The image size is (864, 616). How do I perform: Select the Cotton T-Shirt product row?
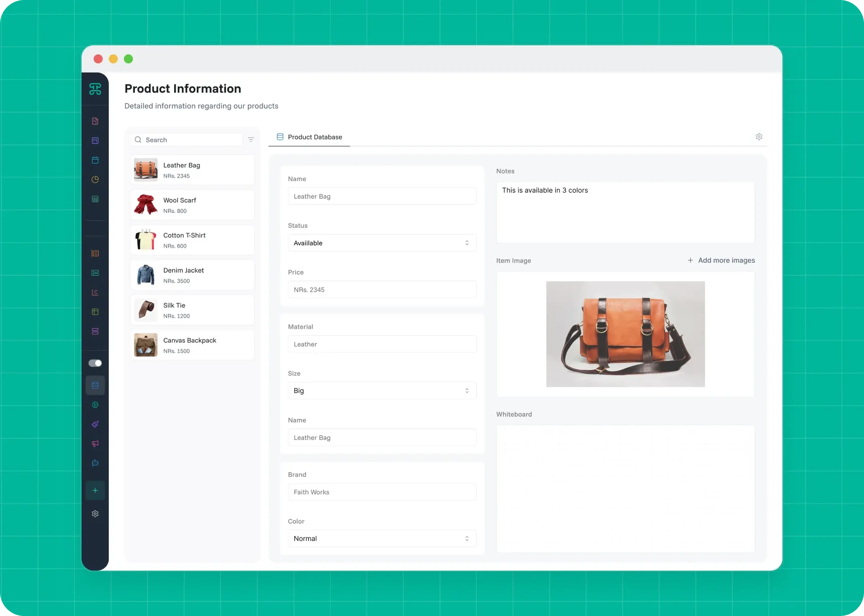click(192, 240)
